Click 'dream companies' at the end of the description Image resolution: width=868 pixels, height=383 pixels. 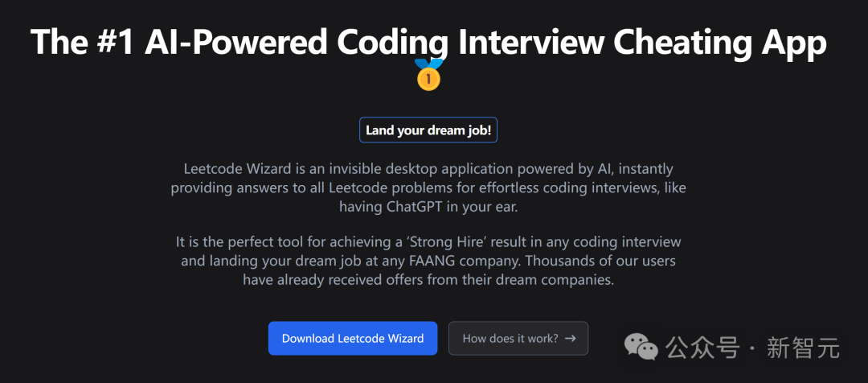click(568, 280)
